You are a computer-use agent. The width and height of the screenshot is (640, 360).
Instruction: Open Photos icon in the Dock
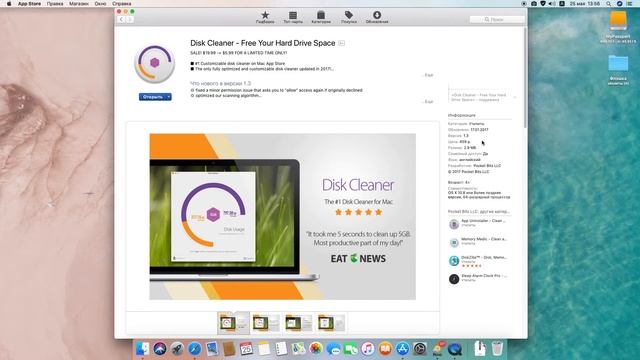pyautogui.click(x=316, y=349)
